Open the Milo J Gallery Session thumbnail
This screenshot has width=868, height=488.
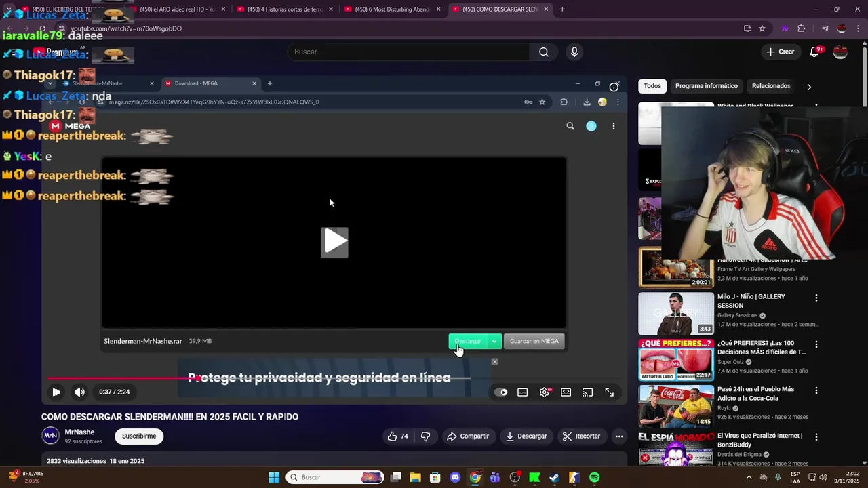[676, 313]
